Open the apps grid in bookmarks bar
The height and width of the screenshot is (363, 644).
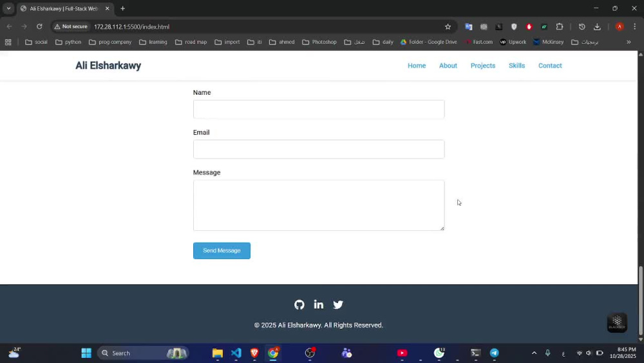coord(8,42)
